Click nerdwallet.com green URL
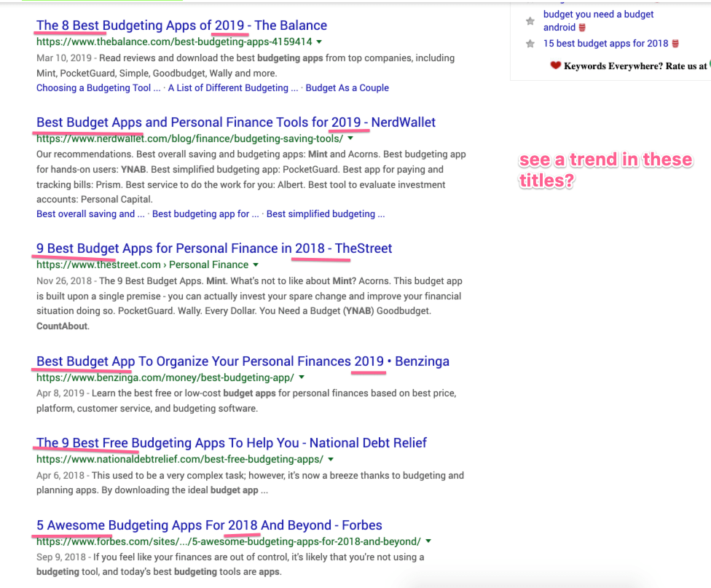 [x=189, y=138]
